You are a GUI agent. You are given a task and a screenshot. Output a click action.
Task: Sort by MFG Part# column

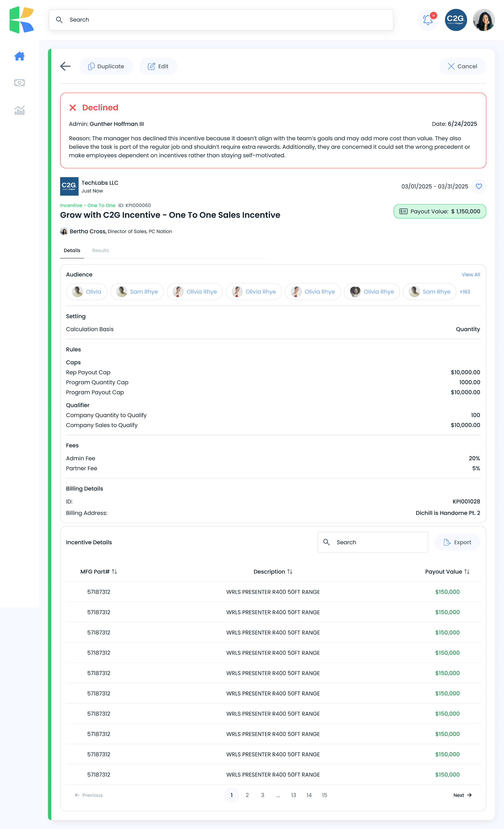pyautogui.click(x=99, y=572)
